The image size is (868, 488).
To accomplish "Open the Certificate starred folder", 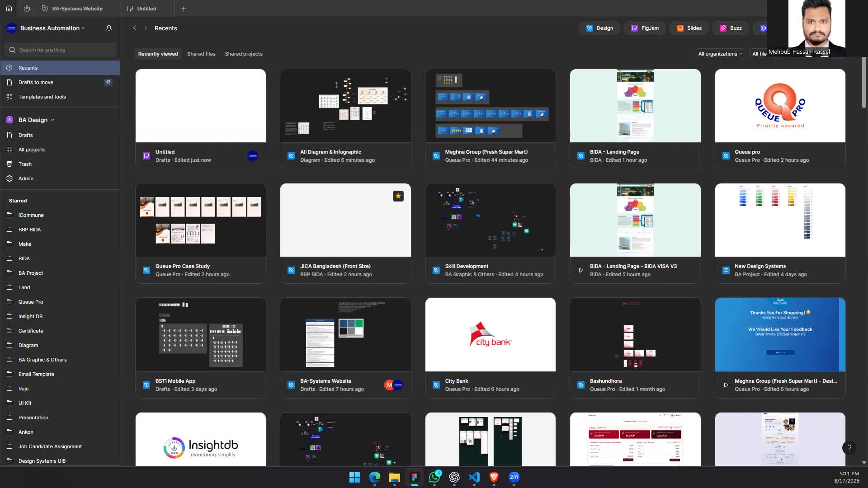I will pyautogui.click(x=60, y=331).
